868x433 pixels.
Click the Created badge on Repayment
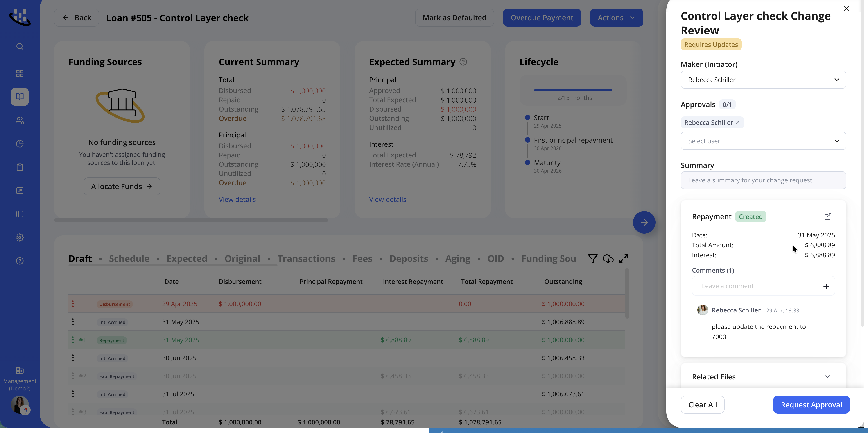coord(750,216)
